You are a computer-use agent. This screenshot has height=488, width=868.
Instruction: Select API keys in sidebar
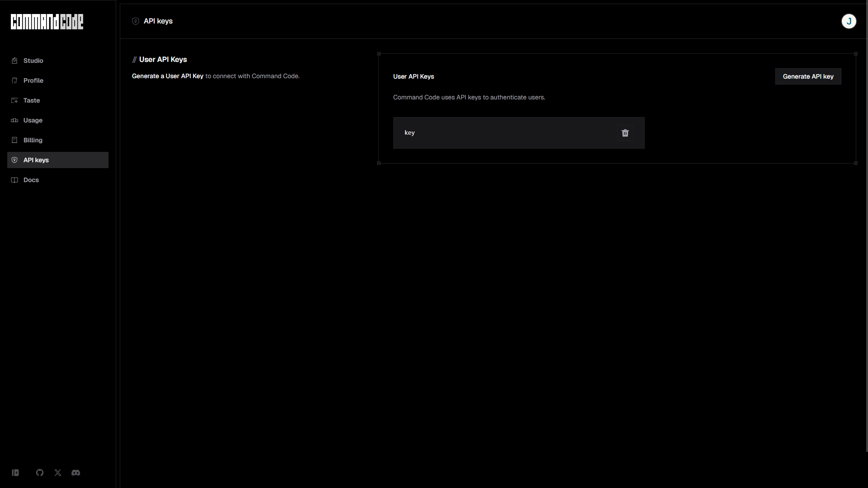point(58,160)
